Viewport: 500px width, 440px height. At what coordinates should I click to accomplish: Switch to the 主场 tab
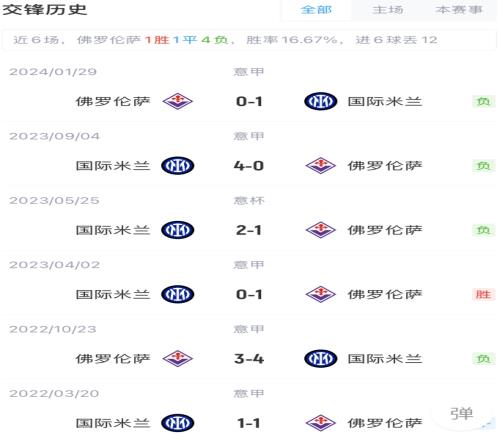coord(388,10)
